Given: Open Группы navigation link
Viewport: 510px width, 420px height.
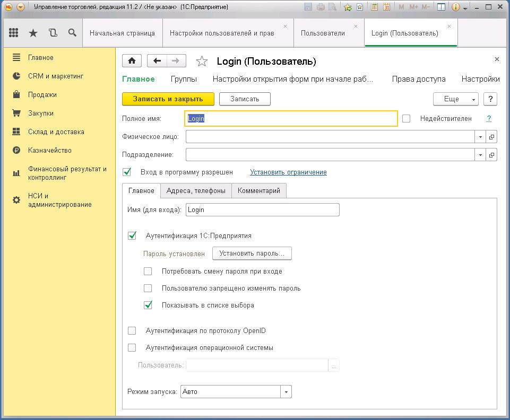Looking at the screenshot, I should [x=184, y=79].
